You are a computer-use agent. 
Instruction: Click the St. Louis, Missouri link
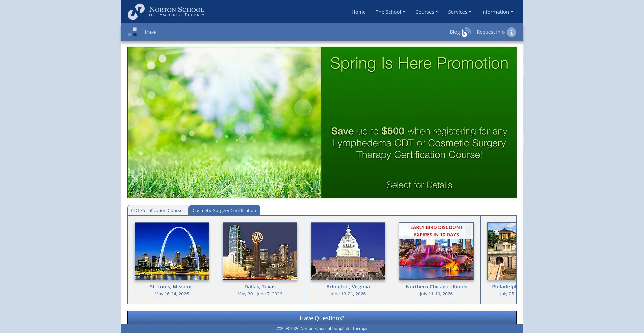(172, 287)
